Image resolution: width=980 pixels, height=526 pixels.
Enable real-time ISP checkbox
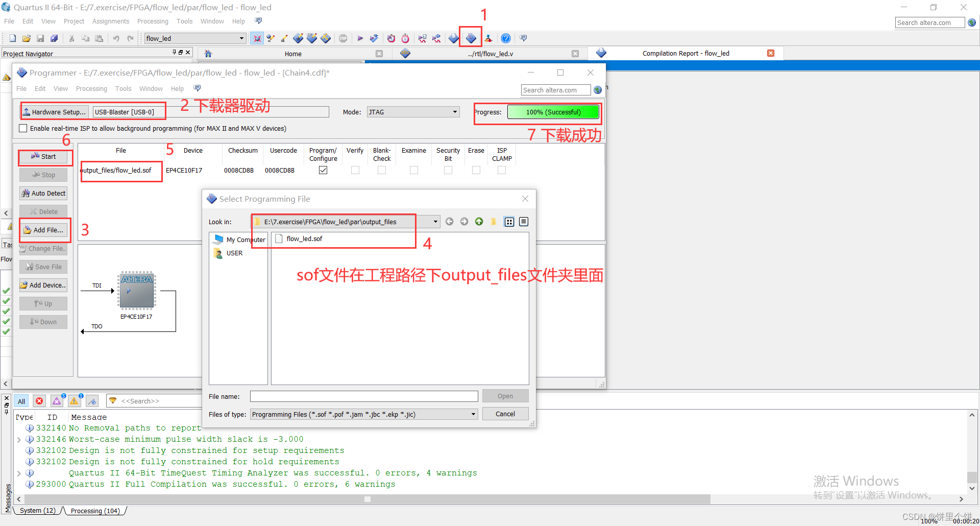click(x=23, y=128)
